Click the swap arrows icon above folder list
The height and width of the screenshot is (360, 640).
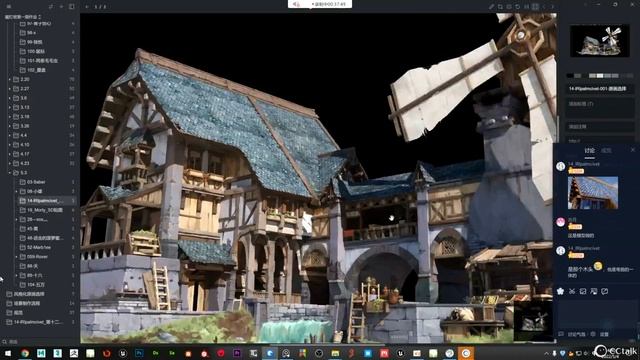[x=51, y=7]
